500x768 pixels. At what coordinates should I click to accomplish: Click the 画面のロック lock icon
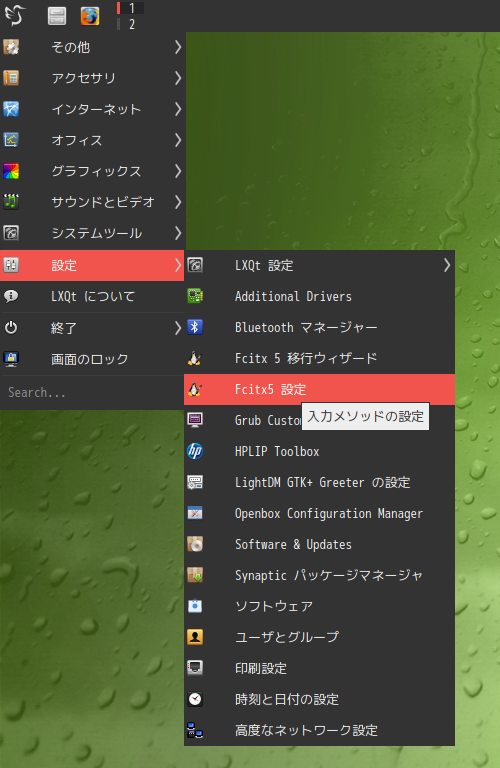[x=11, y=359]
